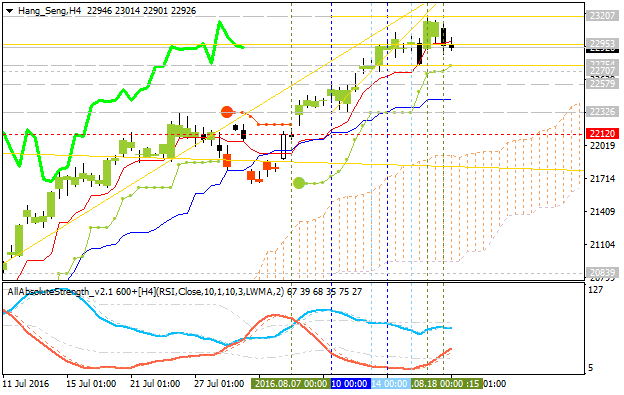The image size is (624, 395).
Task: Click the 22326 price level label
Action: click(603, 112)
